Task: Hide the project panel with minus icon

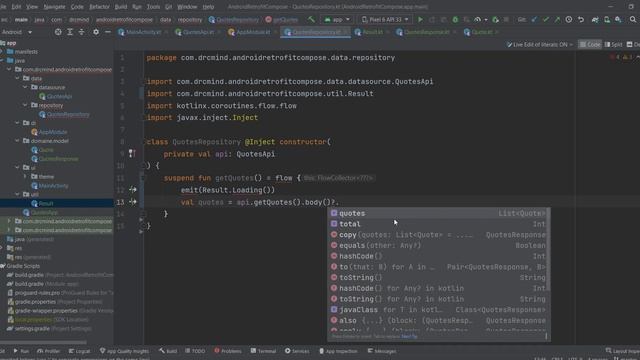Action: (x=107, y=32)
